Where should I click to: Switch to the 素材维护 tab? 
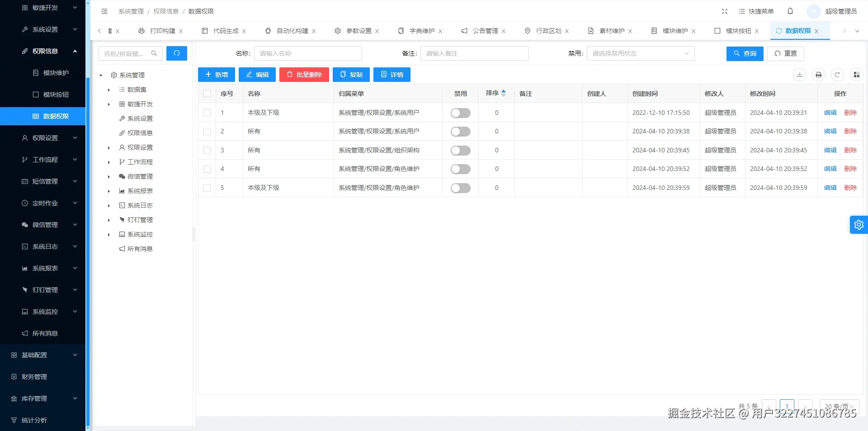point(612,31)
